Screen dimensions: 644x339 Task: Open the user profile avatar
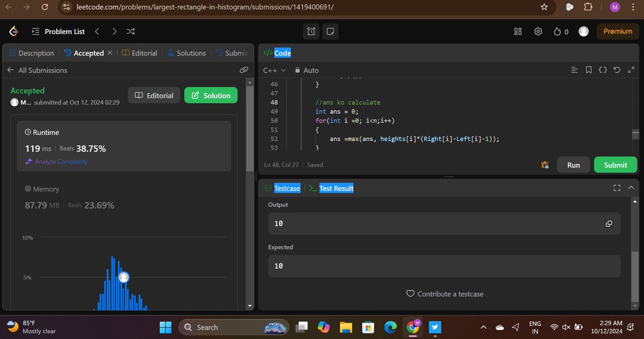[x=584, y=32]
